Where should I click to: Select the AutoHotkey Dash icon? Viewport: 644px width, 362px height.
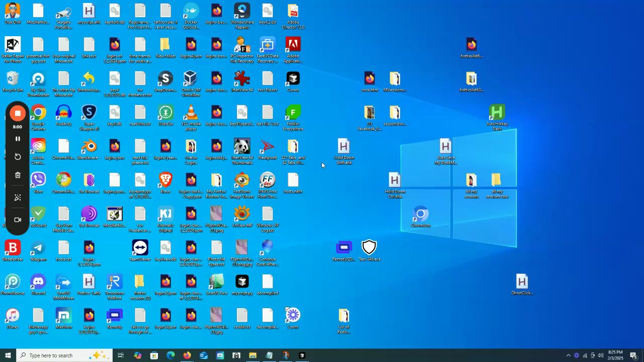[x=497, y=118]
